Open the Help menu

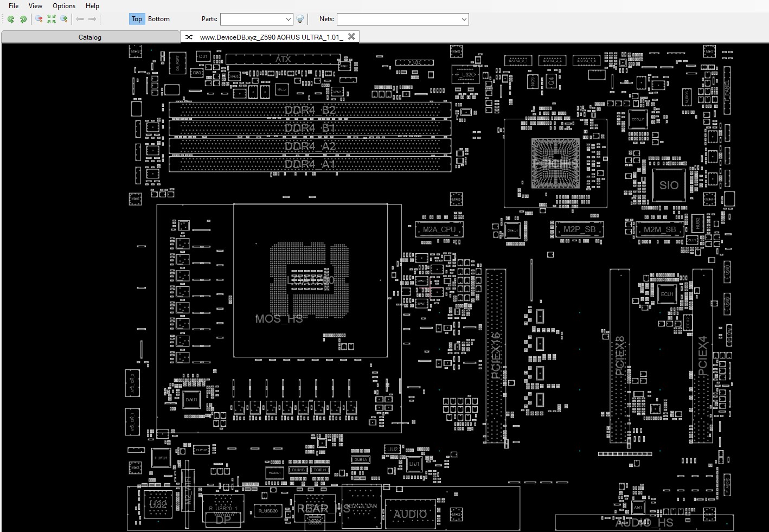pyautogui.click(x=92, y=6)
